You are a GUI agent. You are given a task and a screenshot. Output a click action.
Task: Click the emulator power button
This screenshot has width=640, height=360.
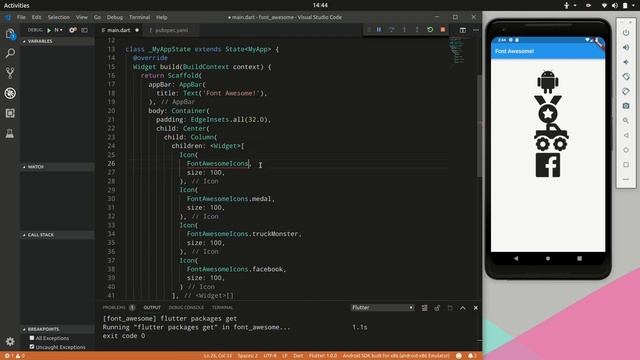click(x=626, y=33)
